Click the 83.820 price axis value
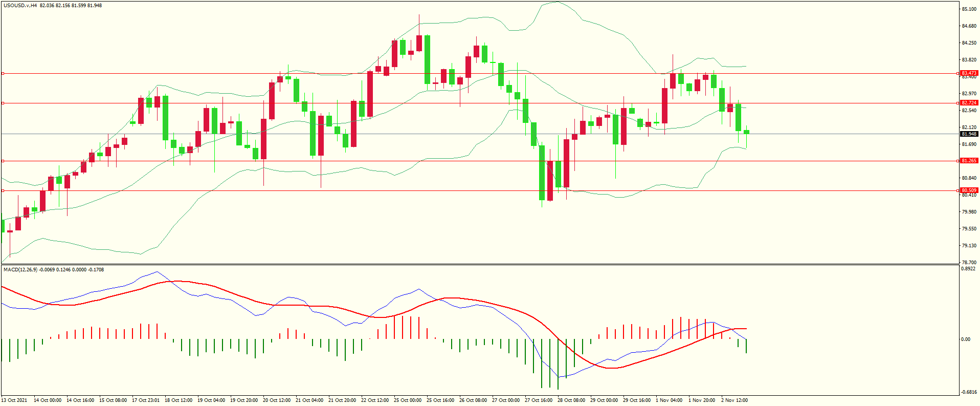This screenshot has height=406, width=980. 969,60
